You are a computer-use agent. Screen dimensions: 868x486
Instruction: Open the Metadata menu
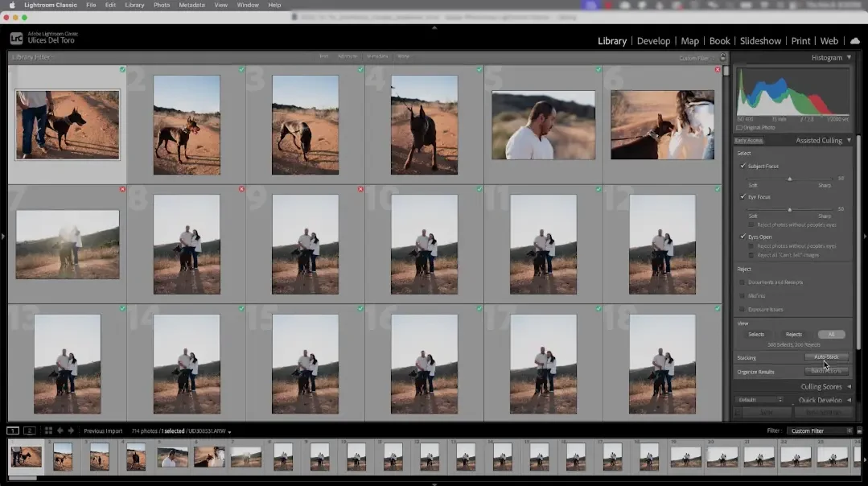(191, 5)
